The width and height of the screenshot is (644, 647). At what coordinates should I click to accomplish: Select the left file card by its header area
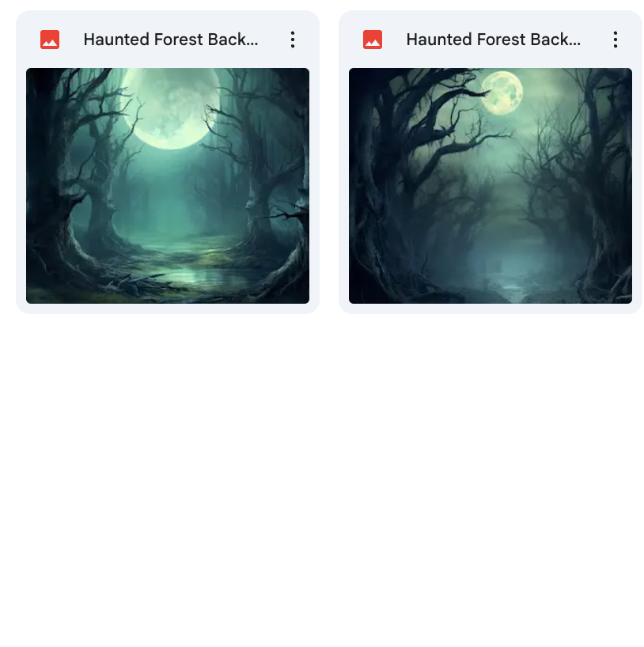[168, 40]
